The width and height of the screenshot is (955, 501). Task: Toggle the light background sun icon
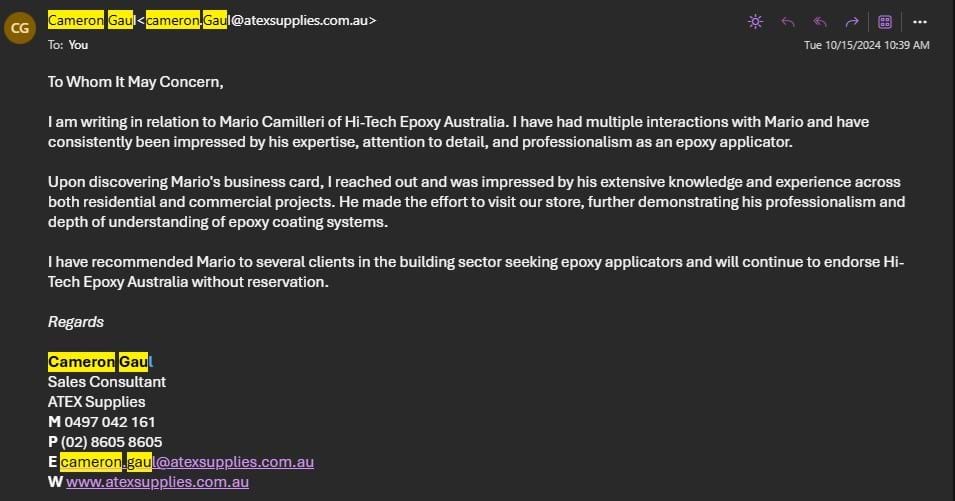pyautogui.click(x=755, y=21)
